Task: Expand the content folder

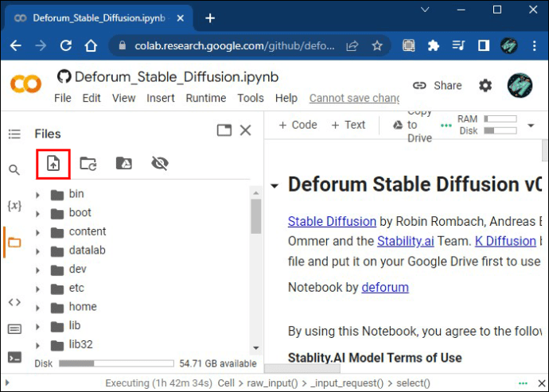Action: point(37,232)
